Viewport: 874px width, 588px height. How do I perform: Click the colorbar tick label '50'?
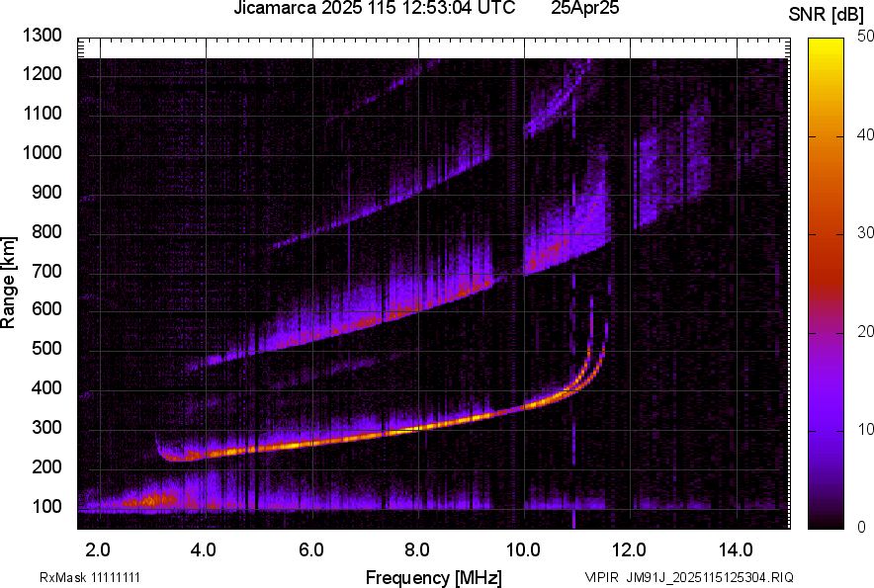pos(866,37)
